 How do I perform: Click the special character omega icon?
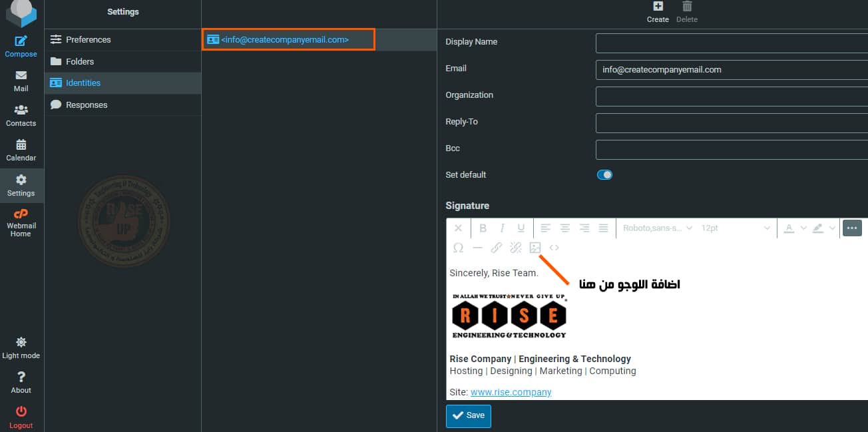[458, 248]
